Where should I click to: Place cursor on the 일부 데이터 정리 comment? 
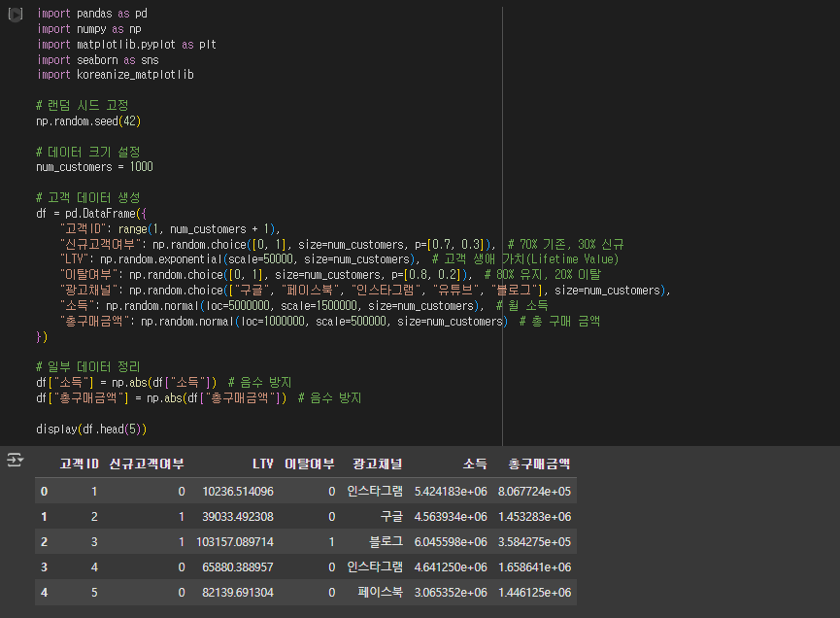coord(88,366)
